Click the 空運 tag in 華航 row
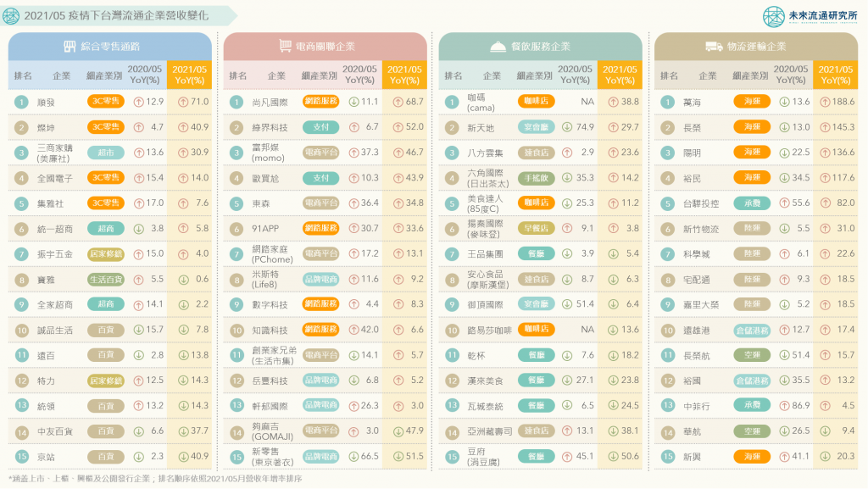 click(752, 431)
